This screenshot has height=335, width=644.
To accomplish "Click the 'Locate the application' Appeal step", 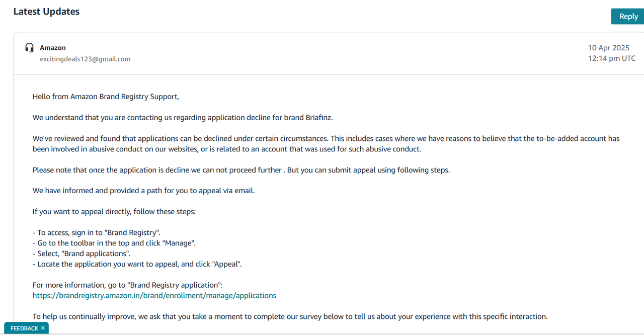I will pyautogui.click(x=137, y=264).
